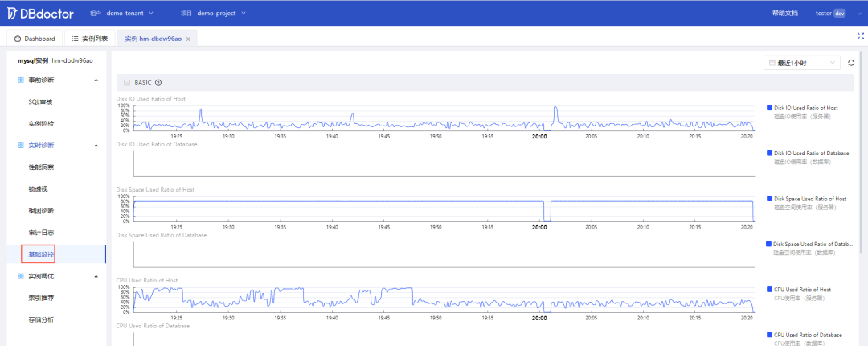Screen dimensions: 868x346
Task: Toggle CPU Used Ratio of Host legend
Action: [799, 290]
